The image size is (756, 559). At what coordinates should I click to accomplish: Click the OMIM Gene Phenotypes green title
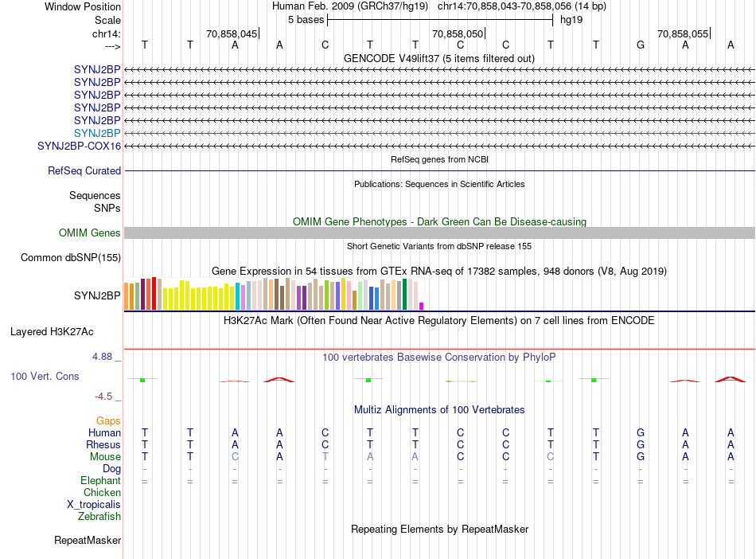pos(440,221)
